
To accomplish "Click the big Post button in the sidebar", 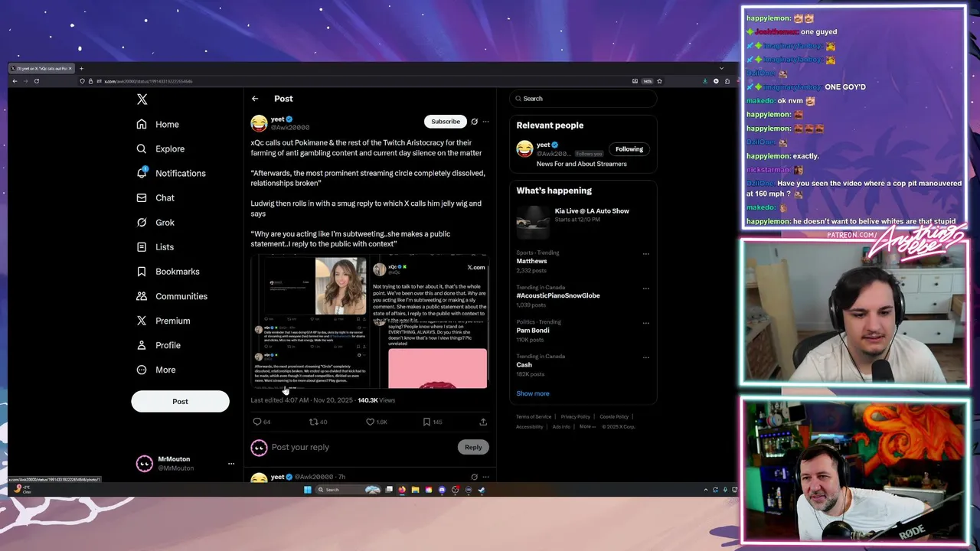I will [180, 401].
